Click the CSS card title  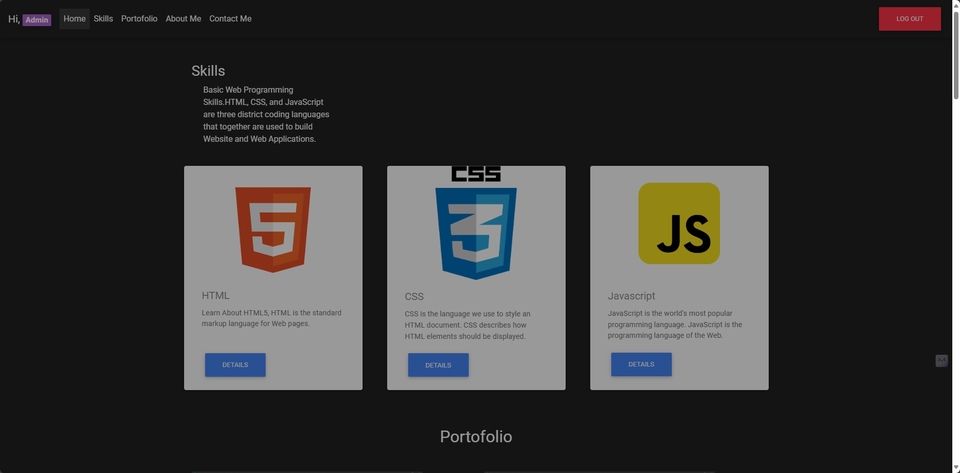pos(414,297)
